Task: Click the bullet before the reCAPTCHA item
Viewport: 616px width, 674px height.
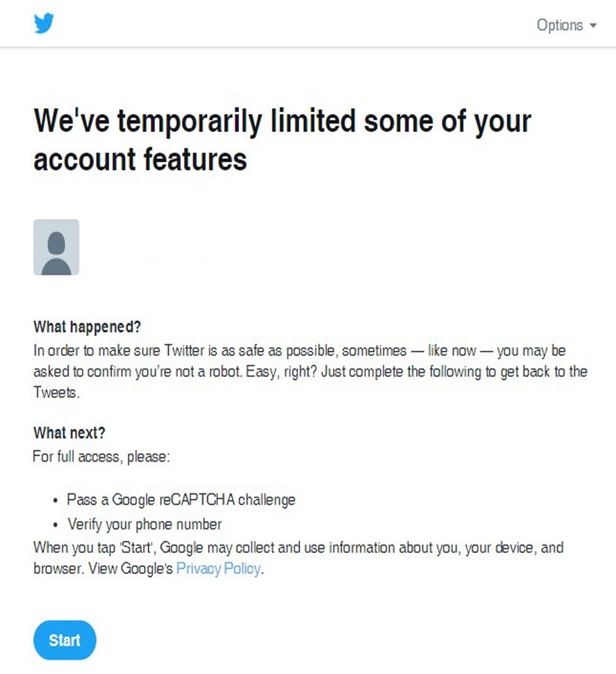Action: click(x=56, y=500)
